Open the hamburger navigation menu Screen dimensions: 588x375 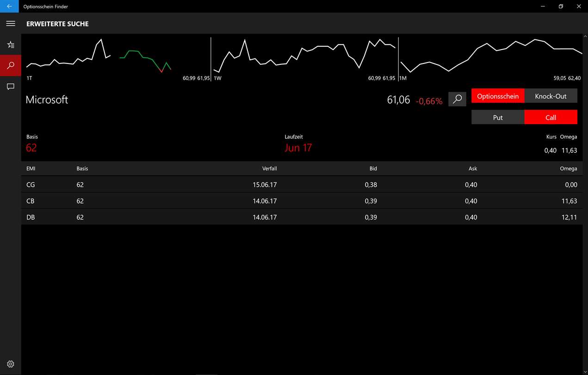(x=11, y=24)
